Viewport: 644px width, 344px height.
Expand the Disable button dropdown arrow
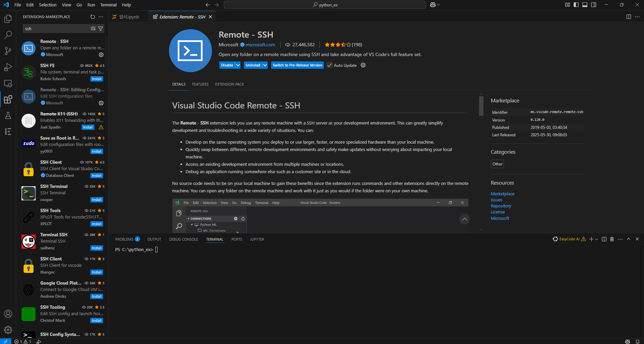point(238,65)
